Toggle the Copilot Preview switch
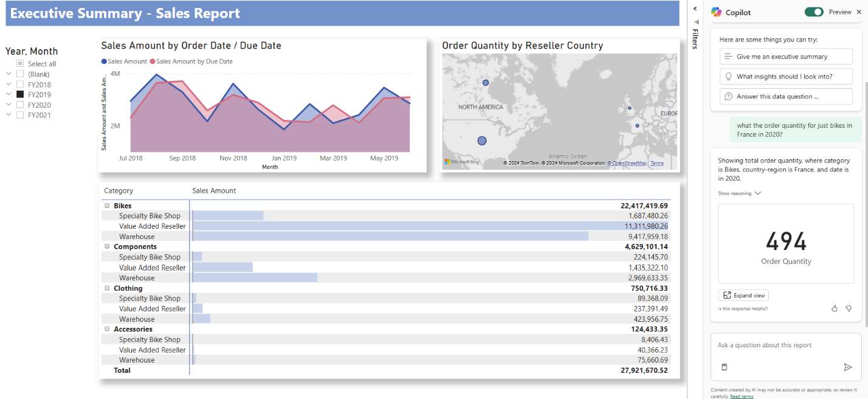868x399 pixels. [x=814, y=12]
